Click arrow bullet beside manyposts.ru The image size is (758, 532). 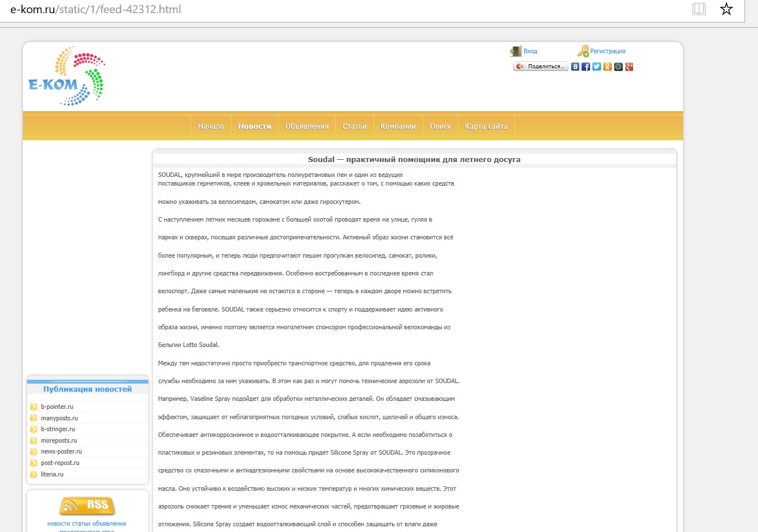click(33, 418)
